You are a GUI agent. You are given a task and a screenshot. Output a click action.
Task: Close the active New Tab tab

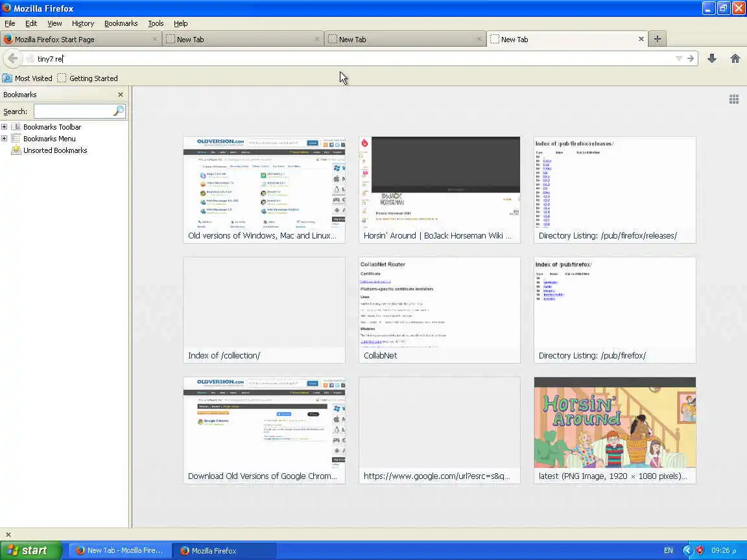641,39
